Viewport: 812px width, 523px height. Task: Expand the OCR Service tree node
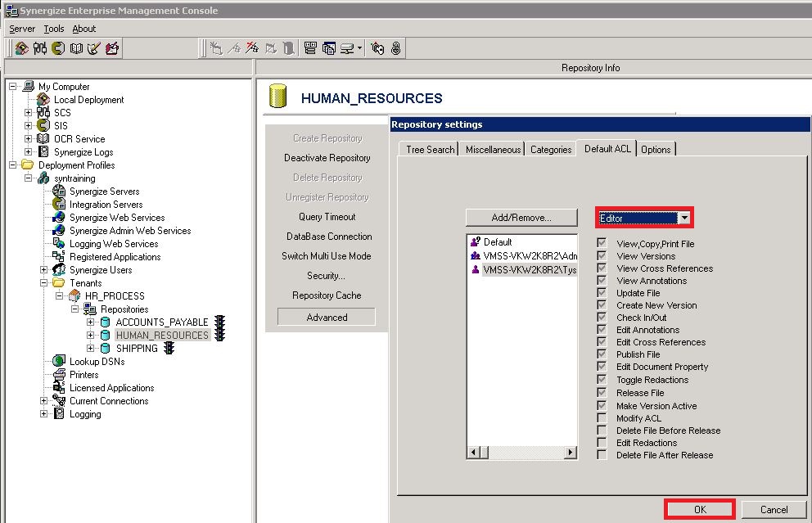pyautogui.click(x=29, y=139)
